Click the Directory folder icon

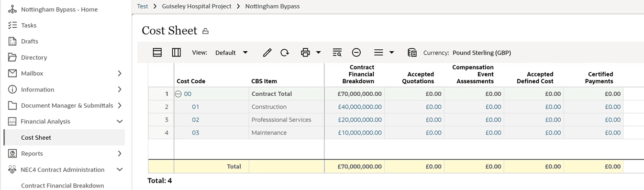pos(12,57)
